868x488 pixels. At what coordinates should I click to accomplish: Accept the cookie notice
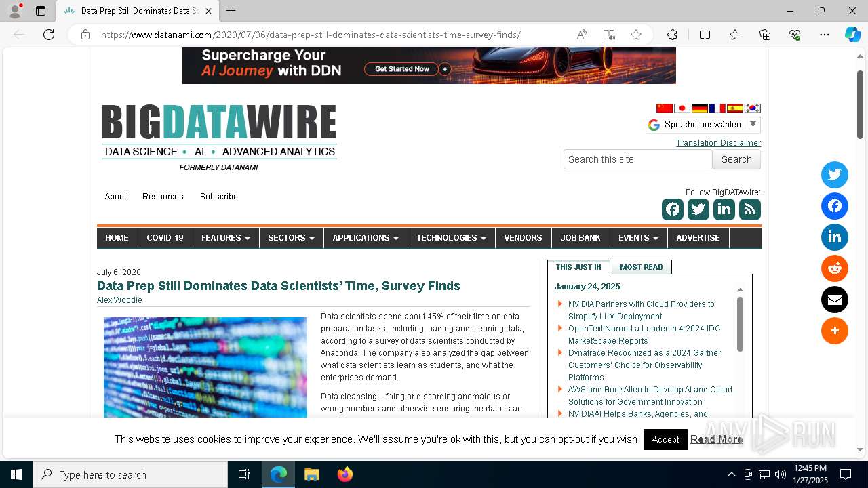click(665, 439)
